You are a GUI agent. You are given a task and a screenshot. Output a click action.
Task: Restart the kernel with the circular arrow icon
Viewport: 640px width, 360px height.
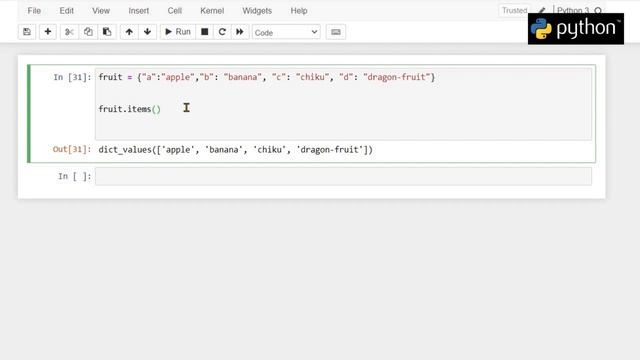[x=222, y=32]
